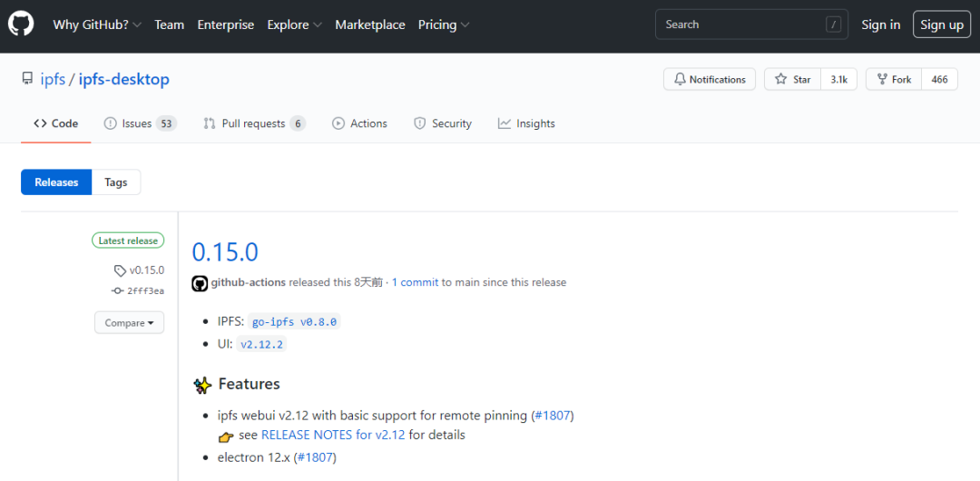Click the repository book icon beside ipfs
Viewport: 980px width, 481px height.
point(27,79)
